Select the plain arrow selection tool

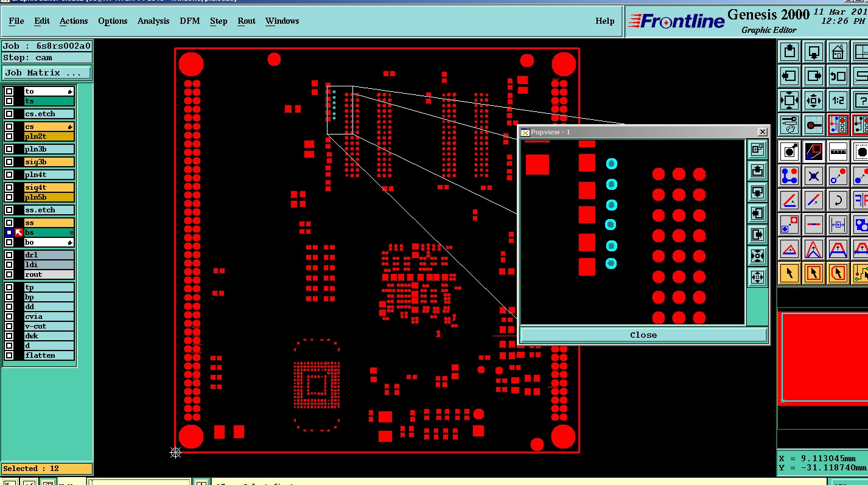(x=789, y=273)
